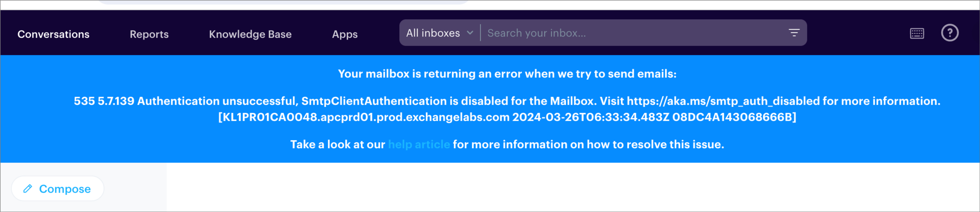
Task: Click the aka.ms smtp_auth_disabled URL text
Action: coord(723,101)
